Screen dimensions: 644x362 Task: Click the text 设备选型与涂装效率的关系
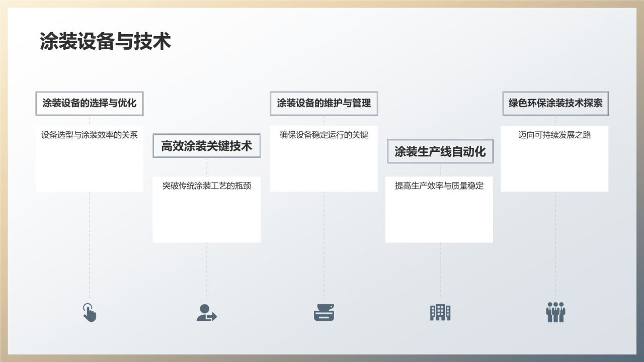90,135
